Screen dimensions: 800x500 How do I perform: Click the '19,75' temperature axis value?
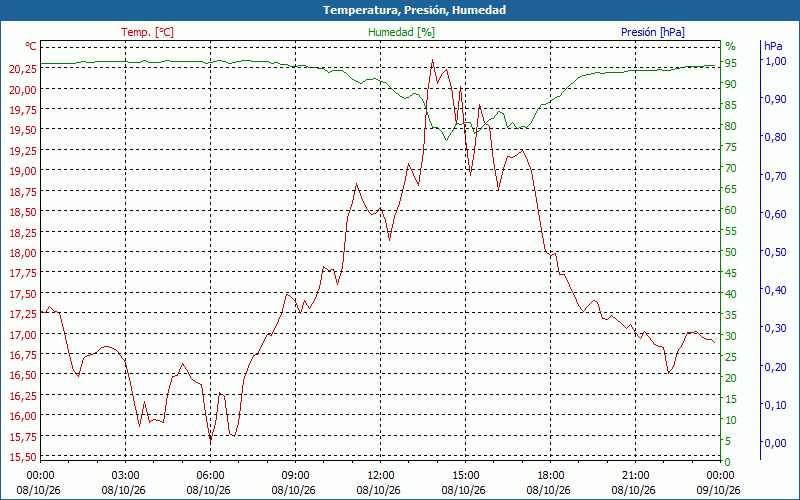tap(23, 110)
